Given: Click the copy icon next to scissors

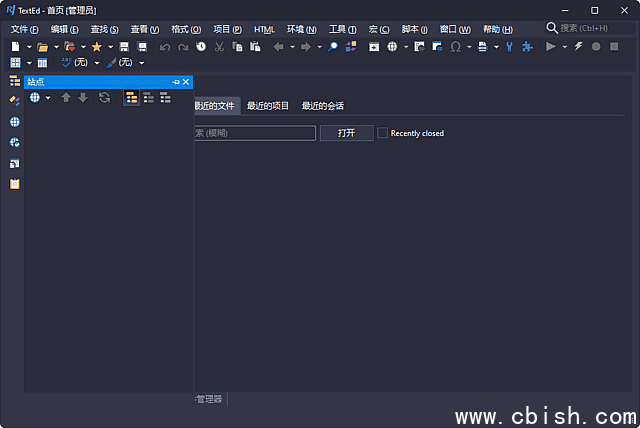Looking at the screenshot, I should (x=237, y=47).
